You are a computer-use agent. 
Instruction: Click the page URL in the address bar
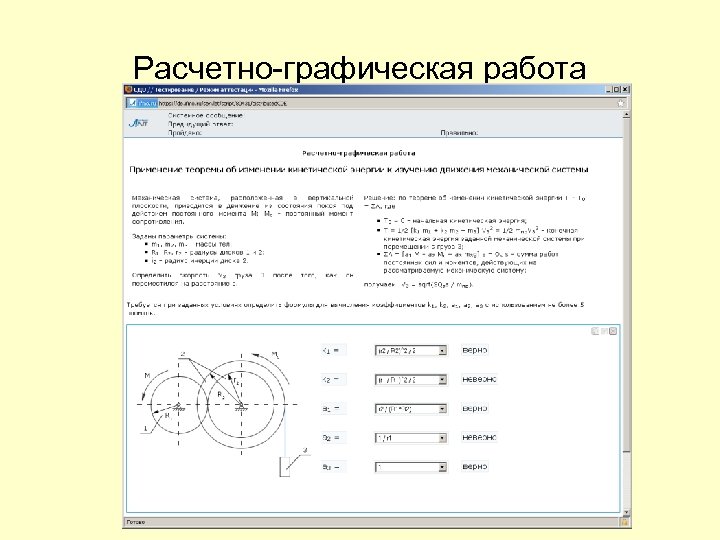coord(223,103)
